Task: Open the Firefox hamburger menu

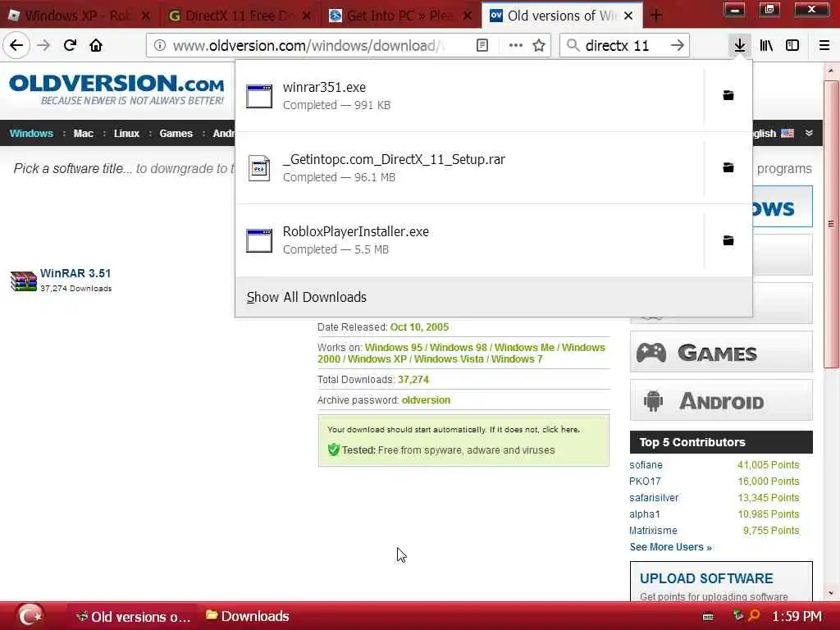Action: point(824,46)
